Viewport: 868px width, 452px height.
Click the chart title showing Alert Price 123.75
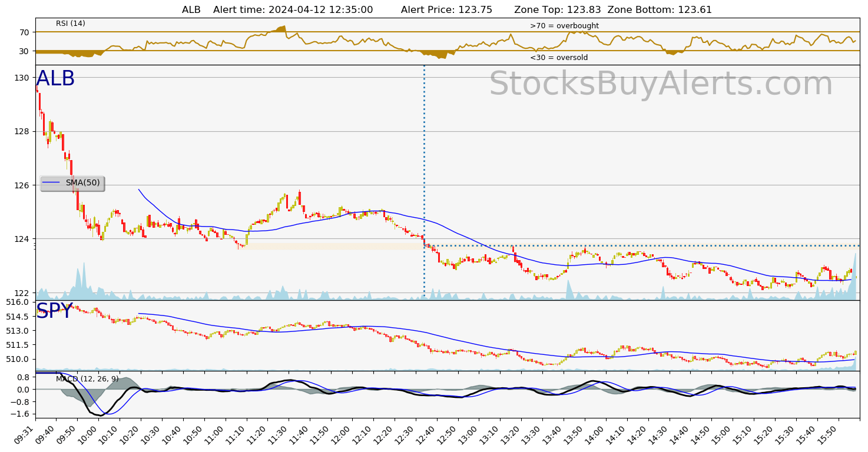(x=447, y=10)
